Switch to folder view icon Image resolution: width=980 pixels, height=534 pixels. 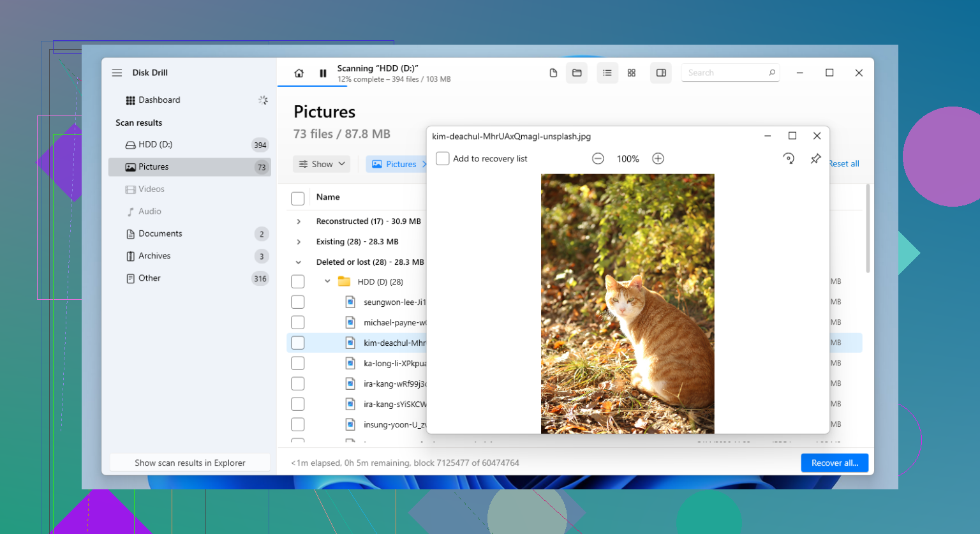[577, 73]
